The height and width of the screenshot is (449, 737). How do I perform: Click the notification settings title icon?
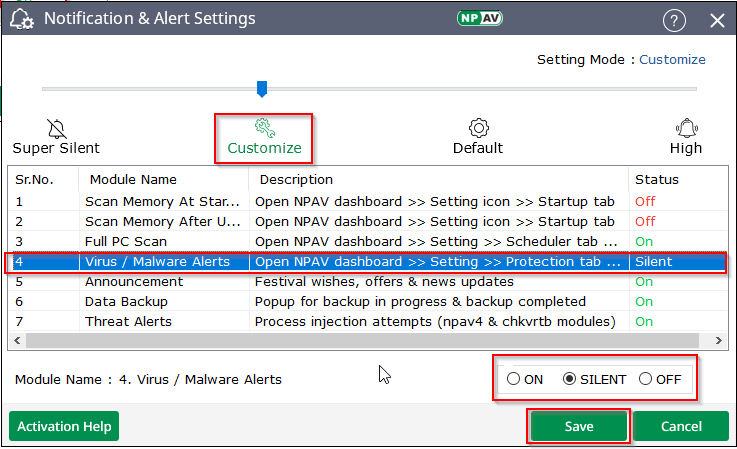click(20, 19)
